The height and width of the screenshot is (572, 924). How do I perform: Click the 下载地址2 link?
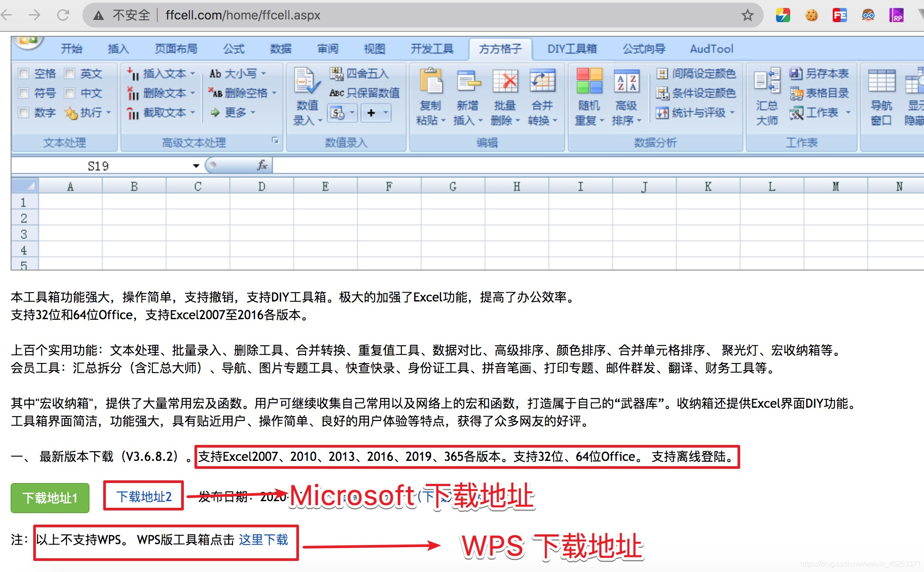click(x=144, y=496)
